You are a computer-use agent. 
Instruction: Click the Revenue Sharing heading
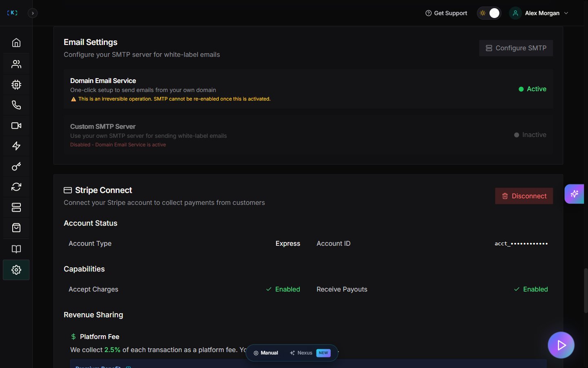94,314
